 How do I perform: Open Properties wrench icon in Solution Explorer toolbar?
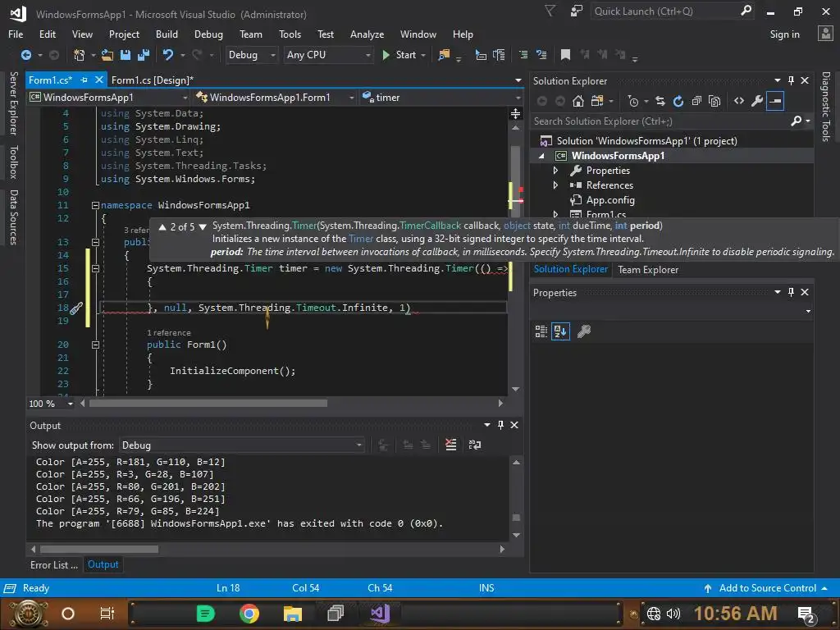(x=757, y=101)
